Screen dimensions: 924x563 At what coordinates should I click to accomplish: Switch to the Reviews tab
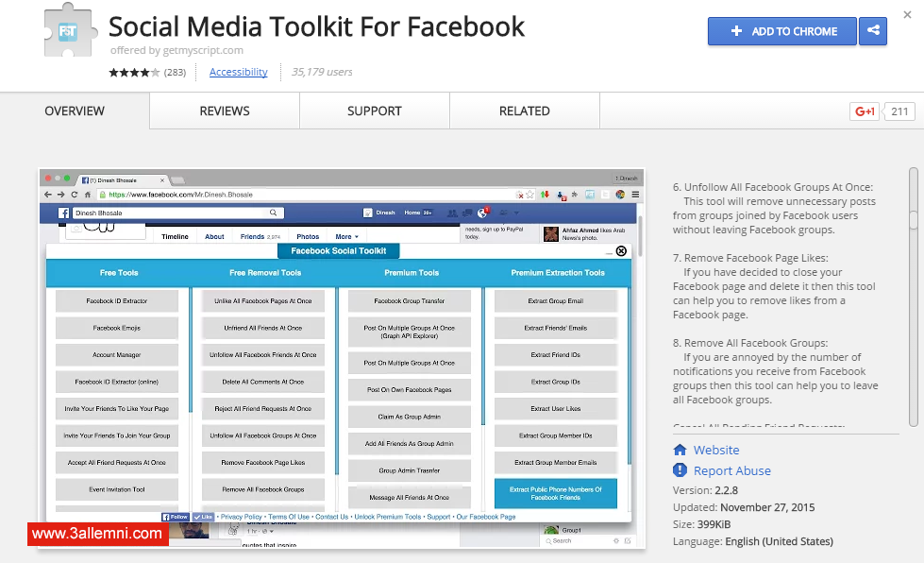[225, 111]
